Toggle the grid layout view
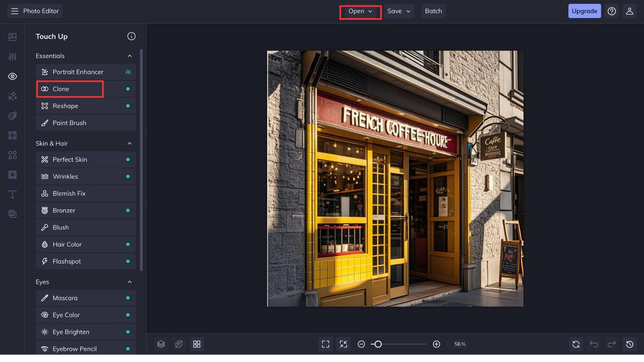The height and width of the screenshot is (362, 644). click(x=196, y=344)
